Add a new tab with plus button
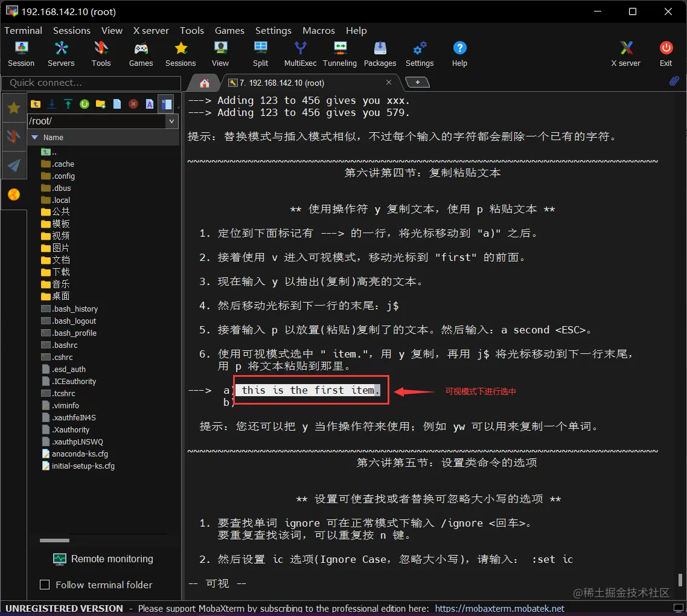Screen dimensions: 687x616 (x=418, y=82)
